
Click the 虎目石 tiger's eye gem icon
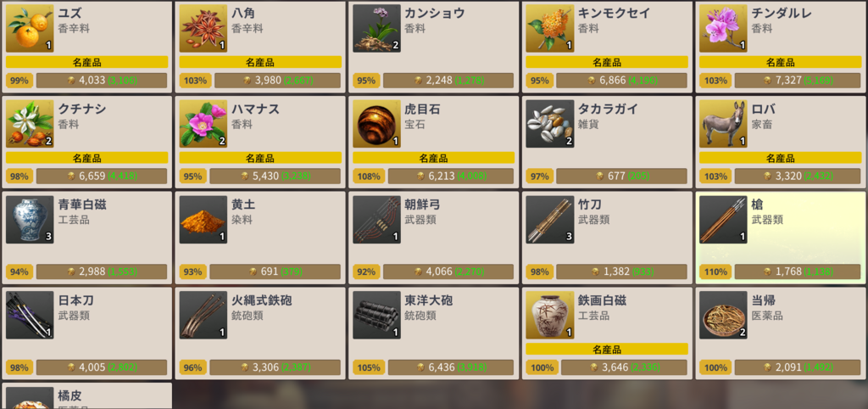tap(376, 124)
